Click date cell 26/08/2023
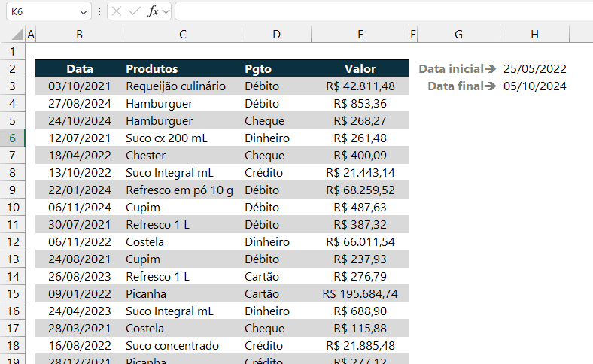Screen dimensions: 593x364 (80, 276)
